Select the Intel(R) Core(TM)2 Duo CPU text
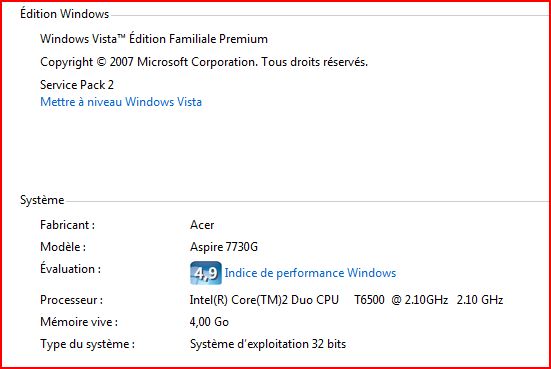 coord(264,300)
